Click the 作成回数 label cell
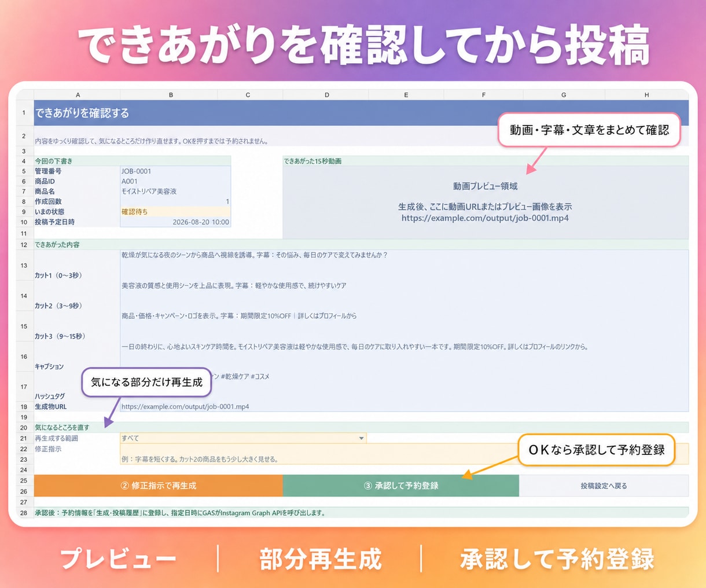This screenshot has width=706, height=588. 77,201
